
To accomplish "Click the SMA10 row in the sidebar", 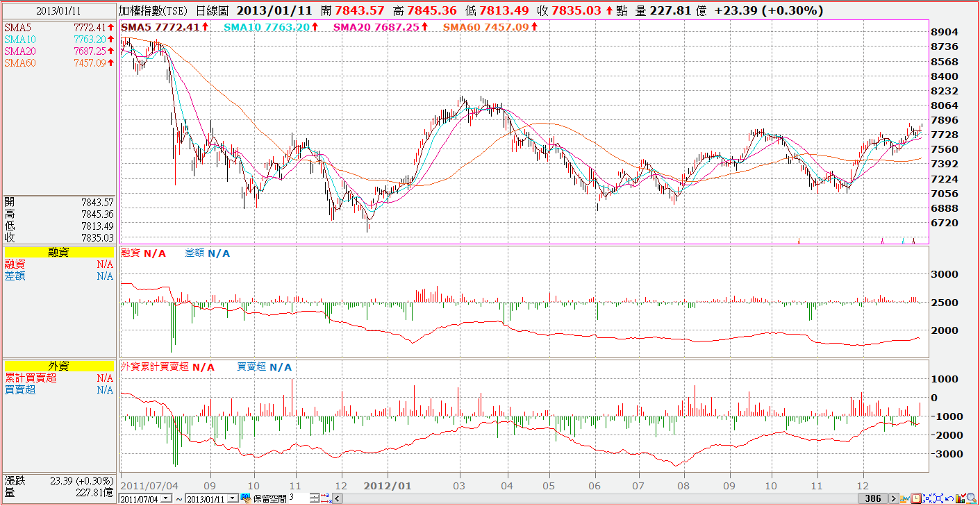I will 58,39.
